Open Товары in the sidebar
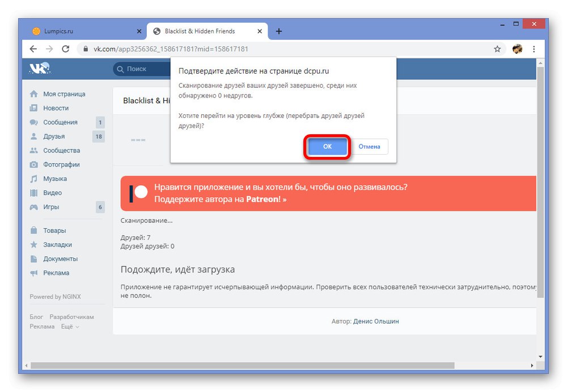 click(x=54, y=231)
